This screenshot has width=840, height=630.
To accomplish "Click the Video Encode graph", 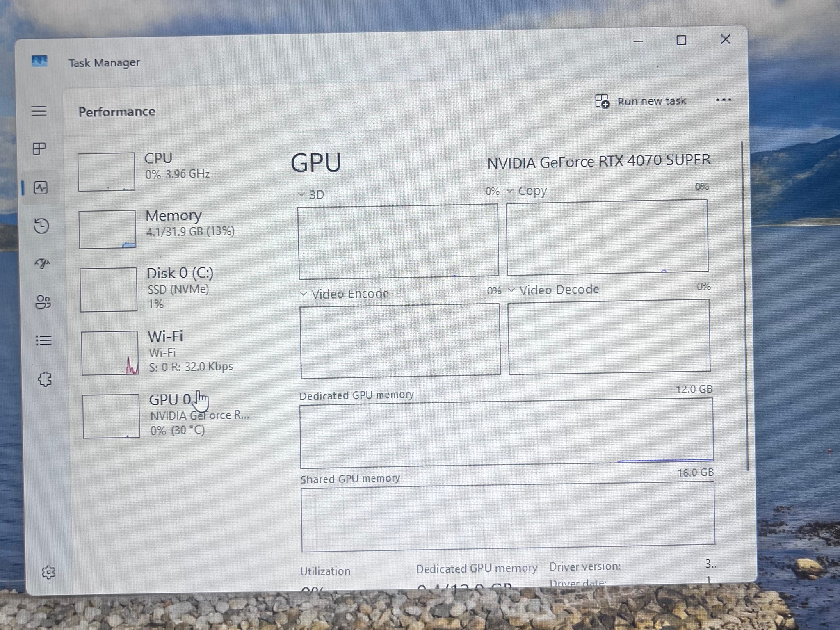I will (400, 341).
